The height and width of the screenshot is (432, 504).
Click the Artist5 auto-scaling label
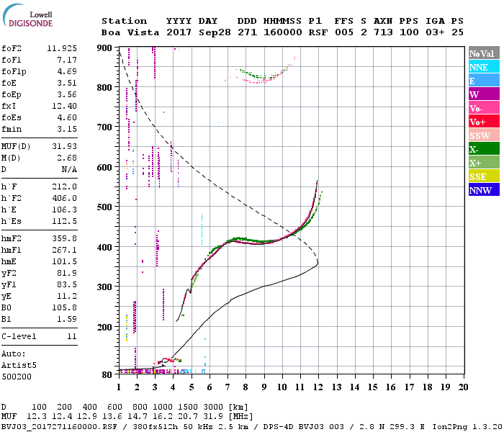[x=19, y=366]
